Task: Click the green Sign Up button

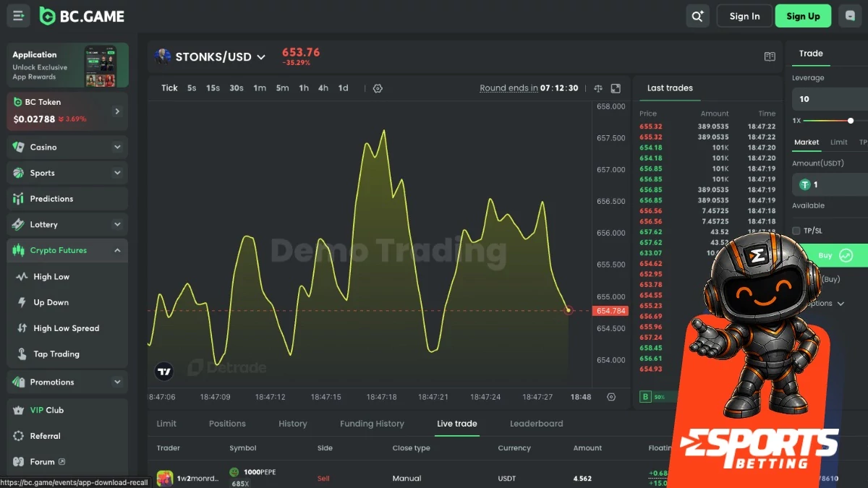Action: coord(803,16)
